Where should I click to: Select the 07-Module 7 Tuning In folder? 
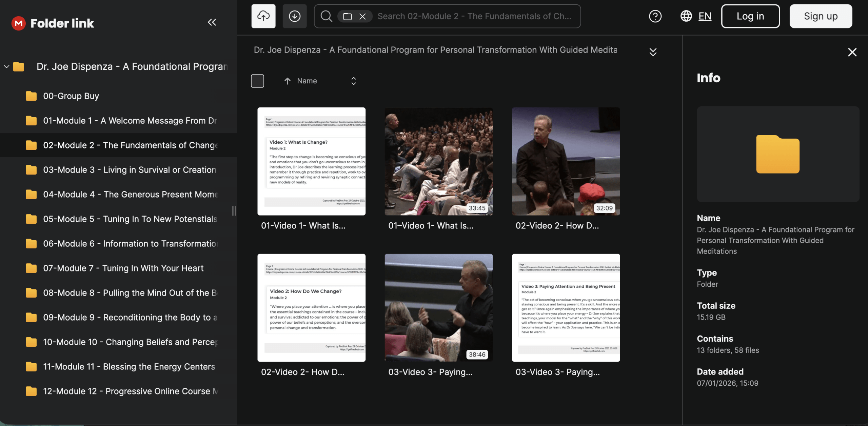(123, 268)
